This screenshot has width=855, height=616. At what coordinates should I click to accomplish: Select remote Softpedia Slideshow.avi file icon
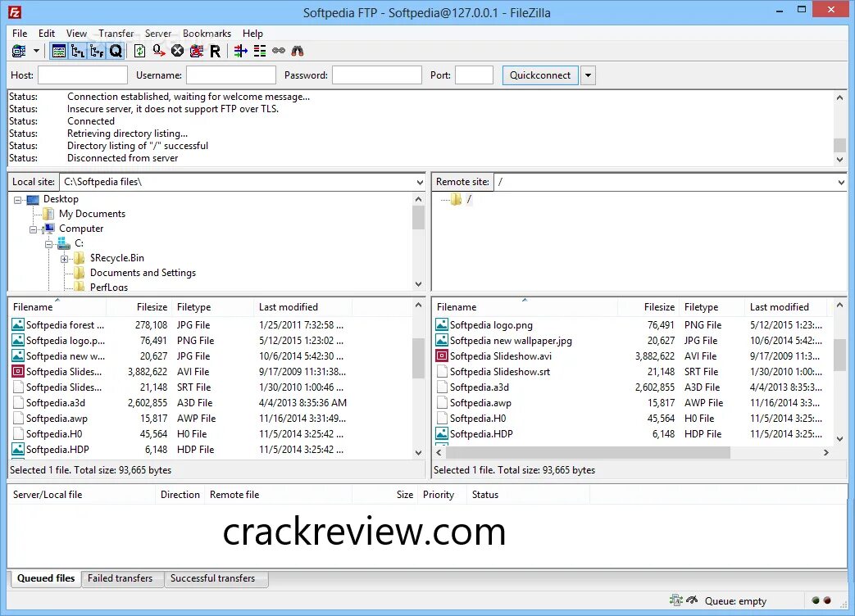442,356
